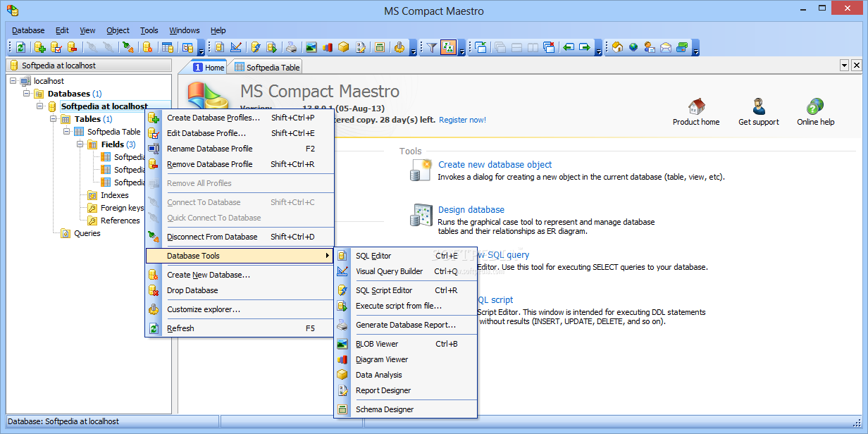Select Foreign keys in the explorer tree

pyautogui.click(x=122, y=208)
